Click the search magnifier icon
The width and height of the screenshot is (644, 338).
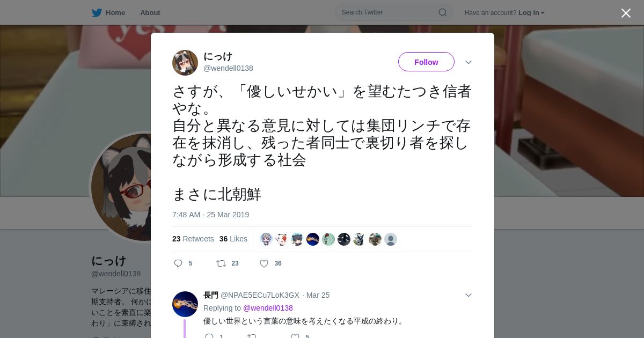[x=443, y=12]
